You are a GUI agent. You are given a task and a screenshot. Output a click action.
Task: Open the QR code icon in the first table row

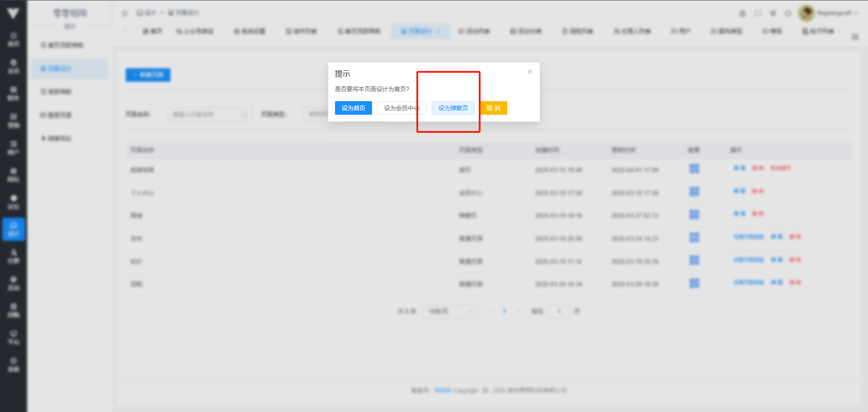tap(694, 169)
